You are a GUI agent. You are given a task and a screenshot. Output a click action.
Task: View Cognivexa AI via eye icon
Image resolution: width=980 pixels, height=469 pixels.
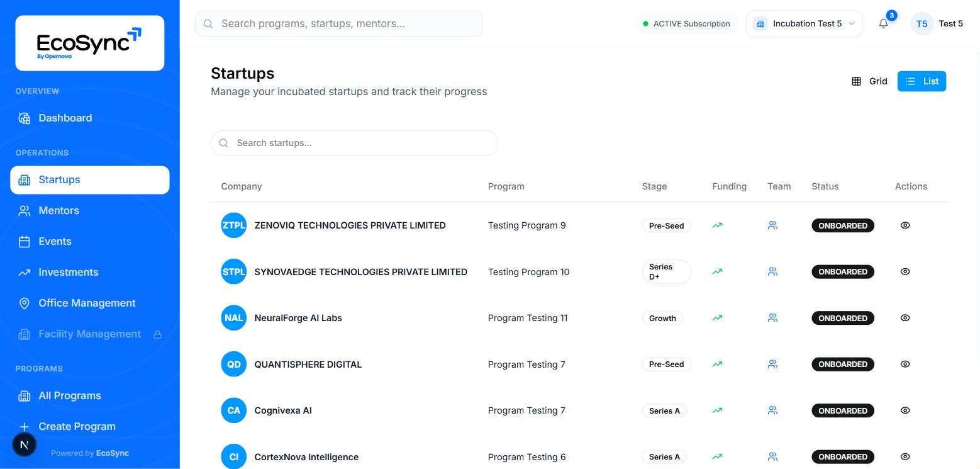pos(905,410)
